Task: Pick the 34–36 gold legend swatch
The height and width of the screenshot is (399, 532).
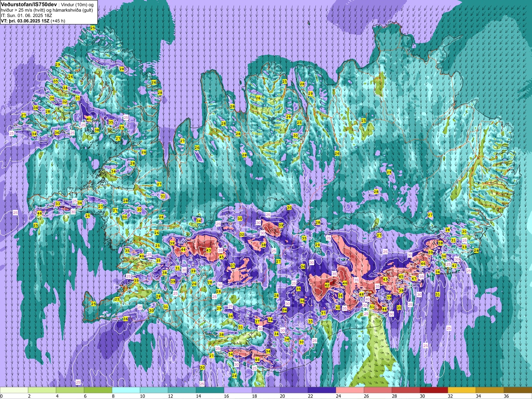Action: click(x=489, y=390)
